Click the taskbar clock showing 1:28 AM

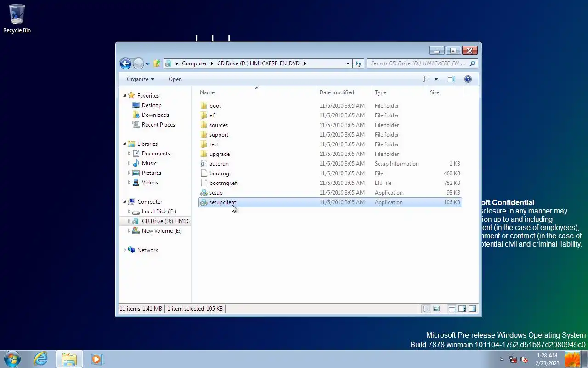(547, 359)
